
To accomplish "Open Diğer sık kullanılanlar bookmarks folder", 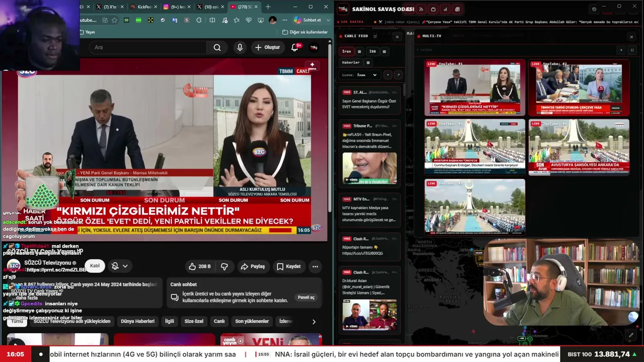I will 305,32.
